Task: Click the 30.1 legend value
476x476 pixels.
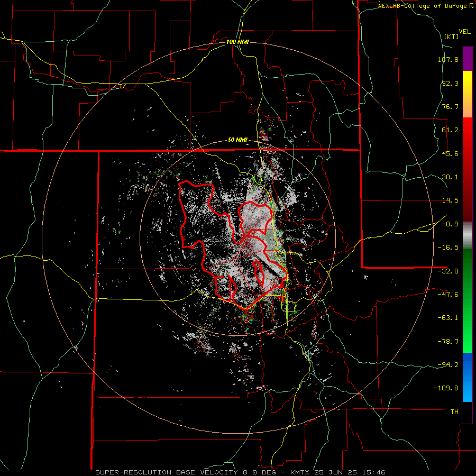Action: 450,177
